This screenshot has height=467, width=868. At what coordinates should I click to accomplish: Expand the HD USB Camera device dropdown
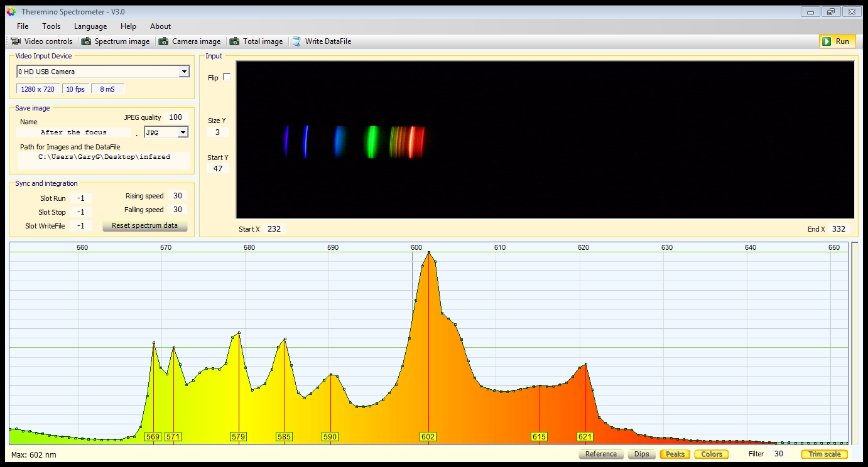tap(183, 72)
